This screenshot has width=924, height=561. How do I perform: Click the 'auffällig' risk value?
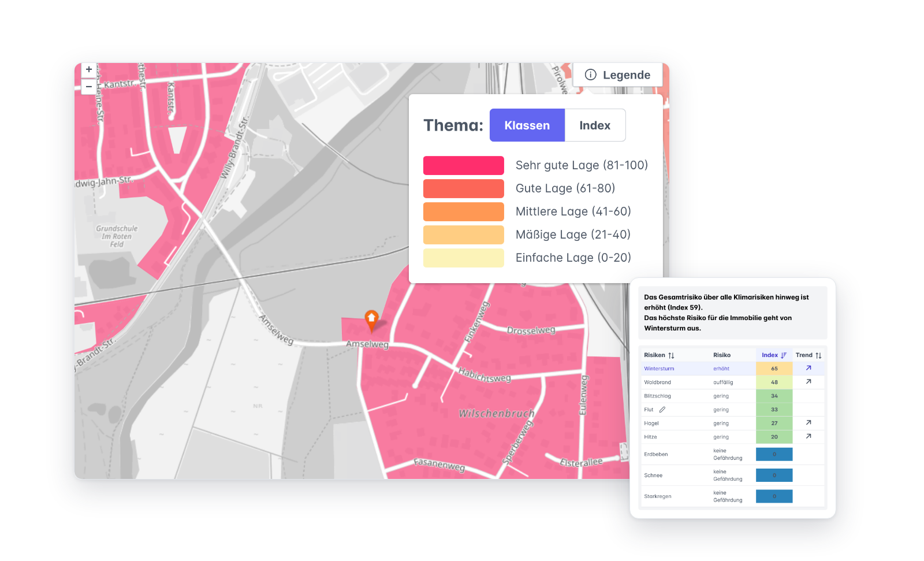[x=723, y=382]
